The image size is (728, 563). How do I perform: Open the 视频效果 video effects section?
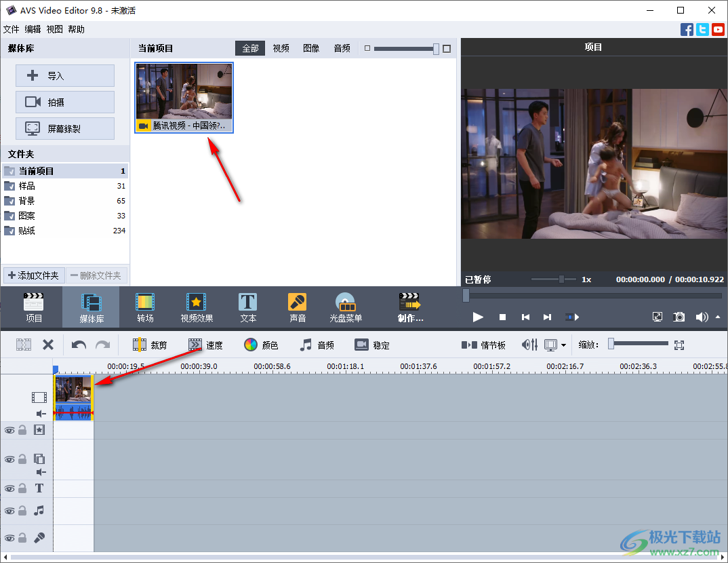(197, 307)
